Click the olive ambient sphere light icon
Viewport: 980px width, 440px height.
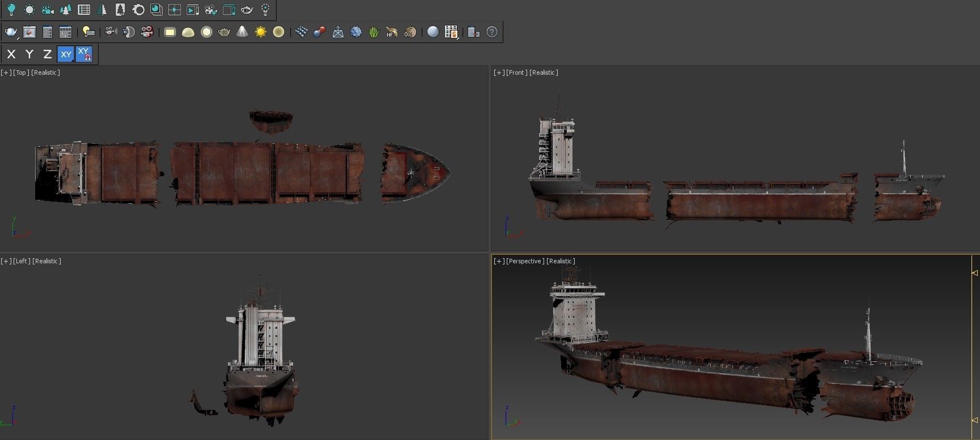click(x=278, y=32)
